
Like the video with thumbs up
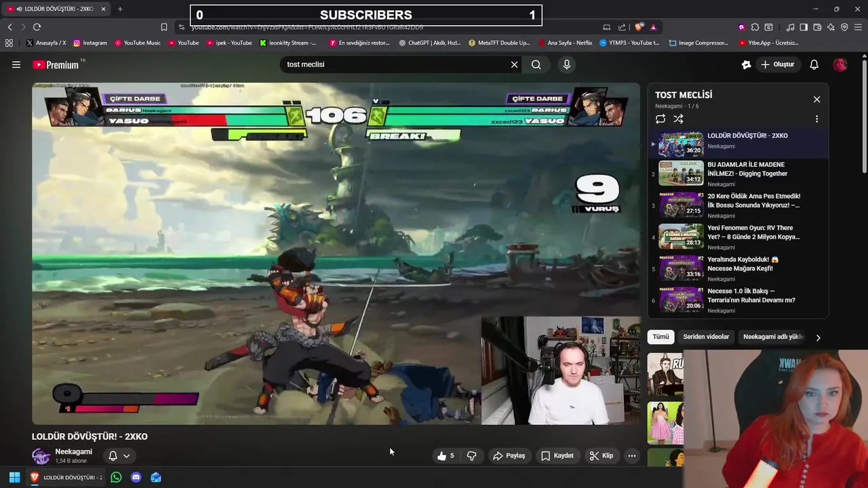(446, 455)
